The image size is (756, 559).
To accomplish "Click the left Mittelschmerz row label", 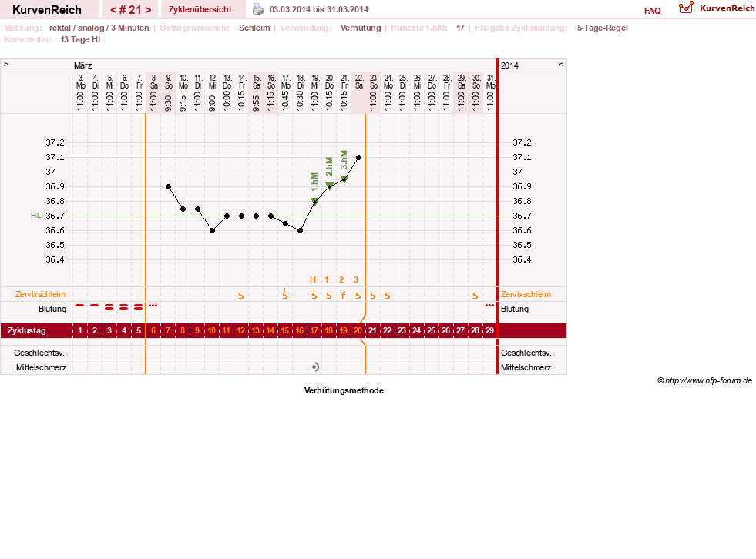I will tap(41, 367).
